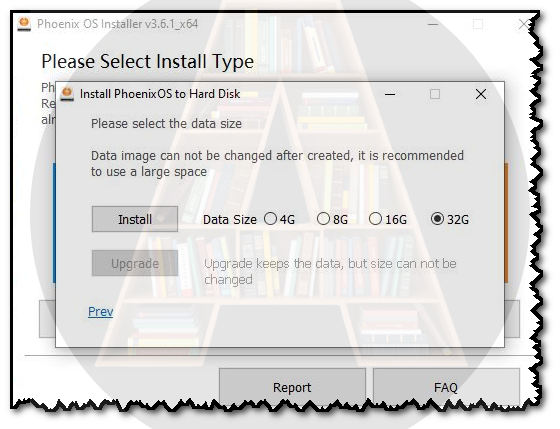The height and width of the screenshot is (429, 560).
Task: Click the Install button
Action: (x=135, y=219)
